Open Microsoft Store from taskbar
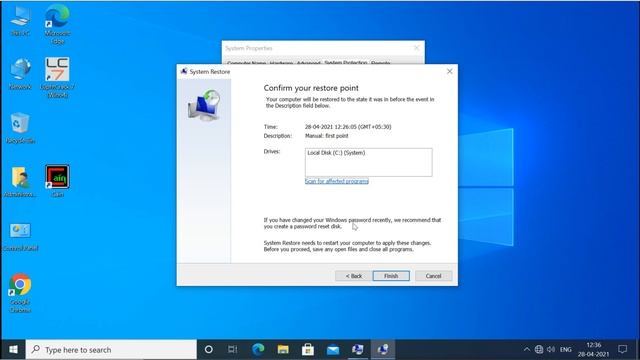The width and height of the screenshot is (640, 360). point(308,349)
